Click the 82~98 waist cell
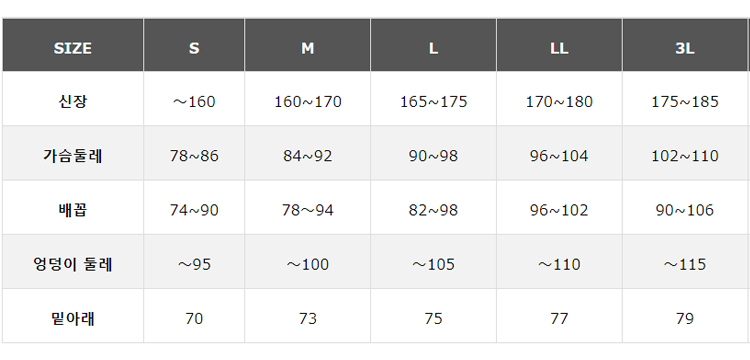The width and height of the screenshot is (750, 360). coord(433,207)
